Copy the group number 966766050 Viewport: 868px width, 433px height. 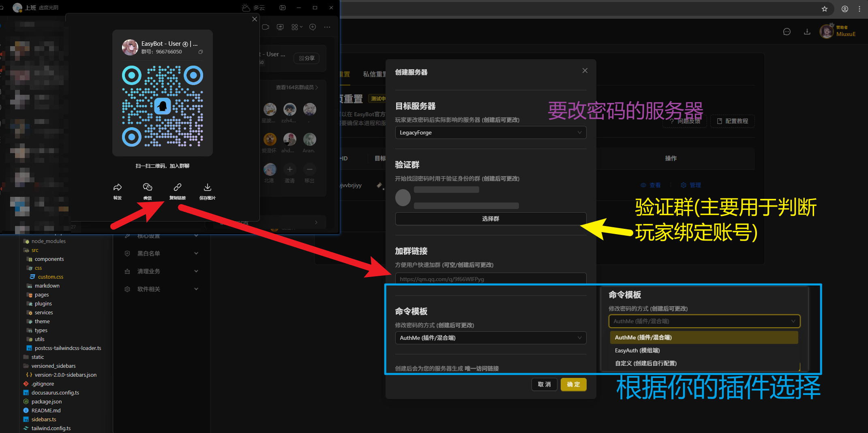click(x=200, y=52)
